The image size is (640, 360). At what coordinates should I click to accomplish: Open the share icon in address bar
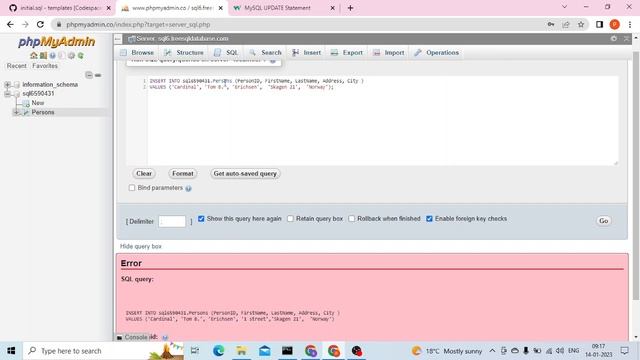(566, 24)
